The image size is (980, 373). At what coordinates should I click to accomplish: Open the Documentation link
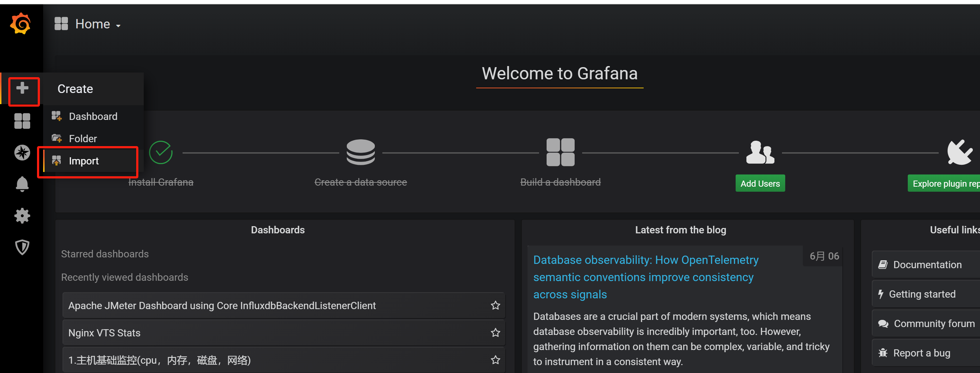tap(926, 265)
